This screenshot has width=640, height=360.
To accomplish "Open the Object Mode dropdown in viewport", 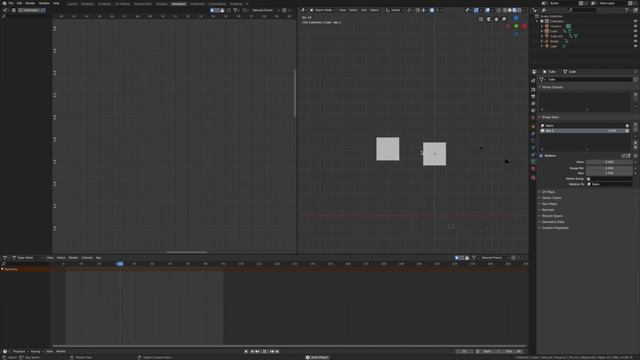I will point(322,10).
